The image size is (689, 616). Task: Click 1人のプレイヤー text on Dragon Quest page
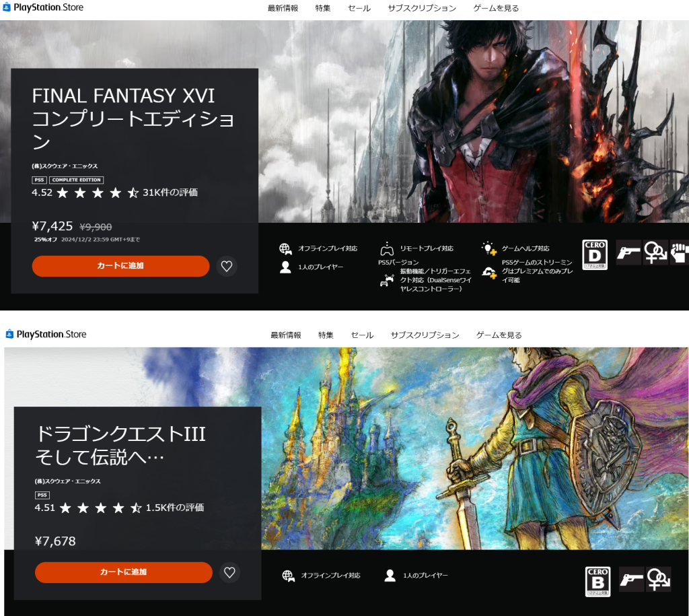click(425, 575)
